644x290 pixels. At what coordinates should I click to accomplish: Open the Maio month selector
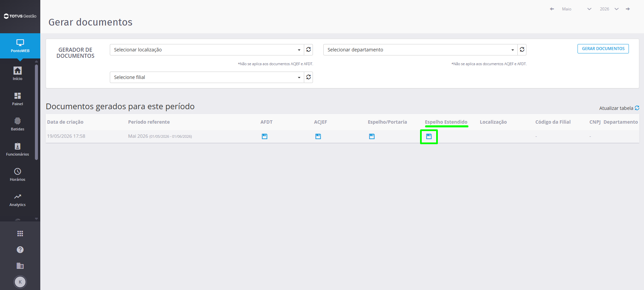577,9
